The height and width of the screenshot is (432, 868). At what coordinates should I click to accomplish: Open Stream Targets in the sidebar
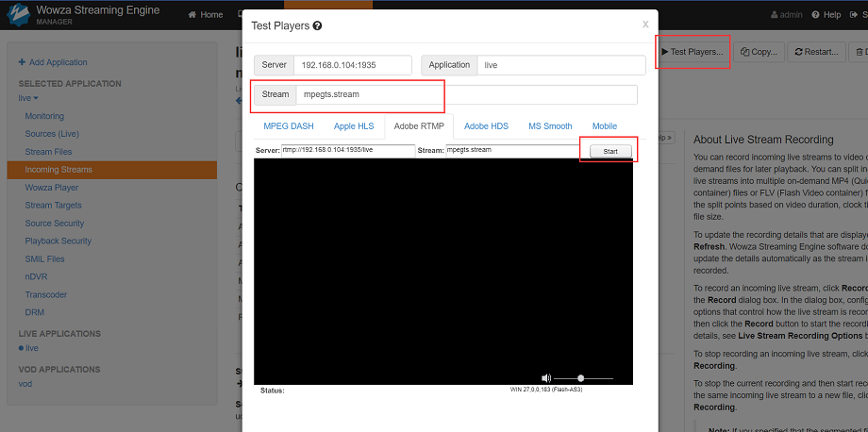point(53,206)
